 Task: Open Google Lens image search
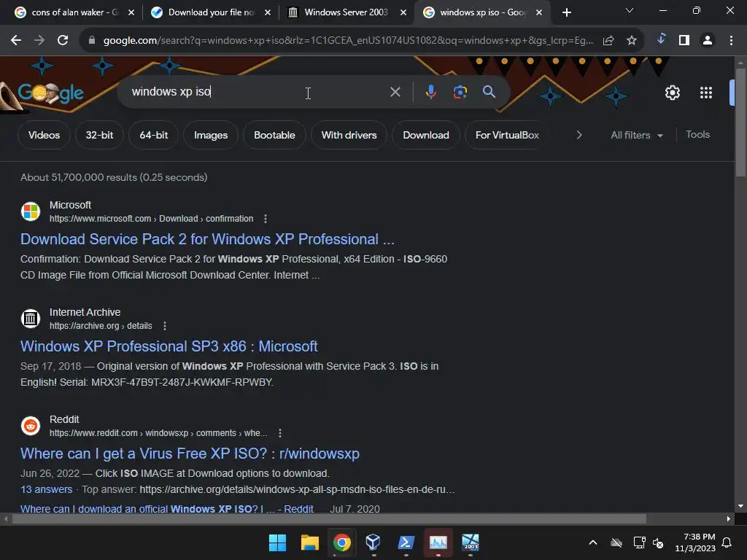[x=460, y=91]
